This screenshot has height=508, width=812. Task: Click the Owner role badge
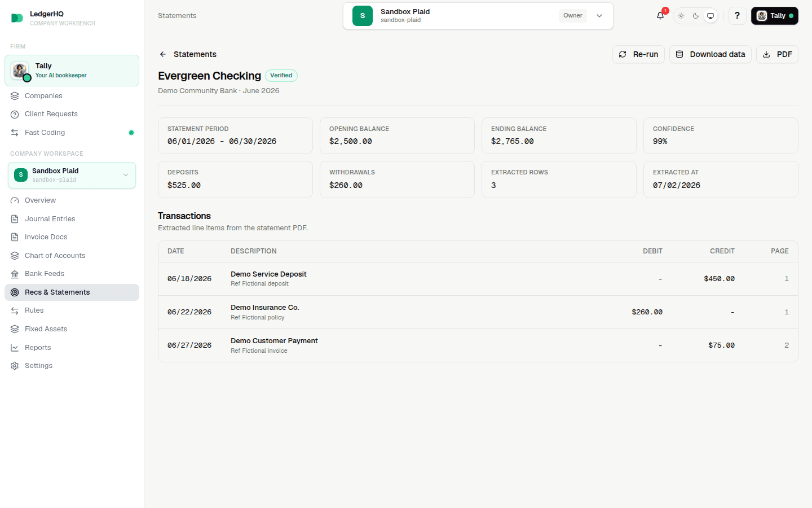(573, 16)
